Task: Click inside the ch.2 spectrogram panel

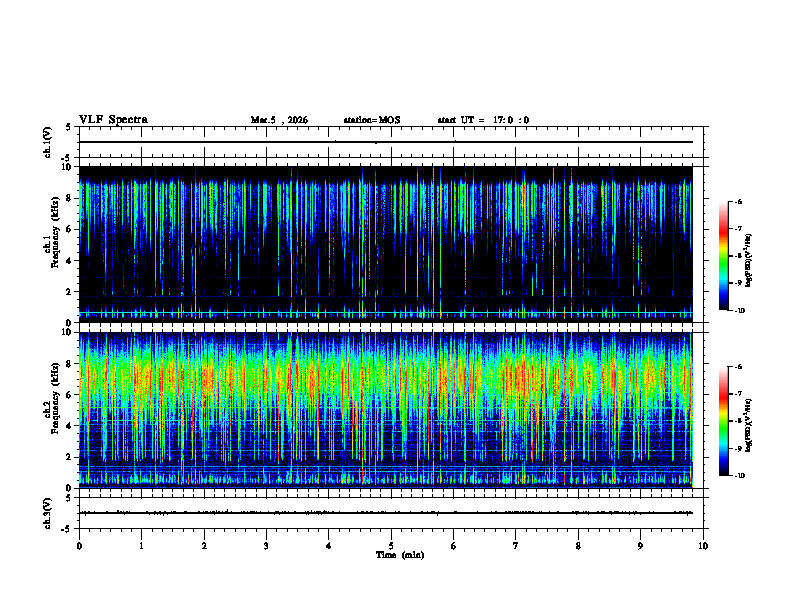Action: [386, 410]
